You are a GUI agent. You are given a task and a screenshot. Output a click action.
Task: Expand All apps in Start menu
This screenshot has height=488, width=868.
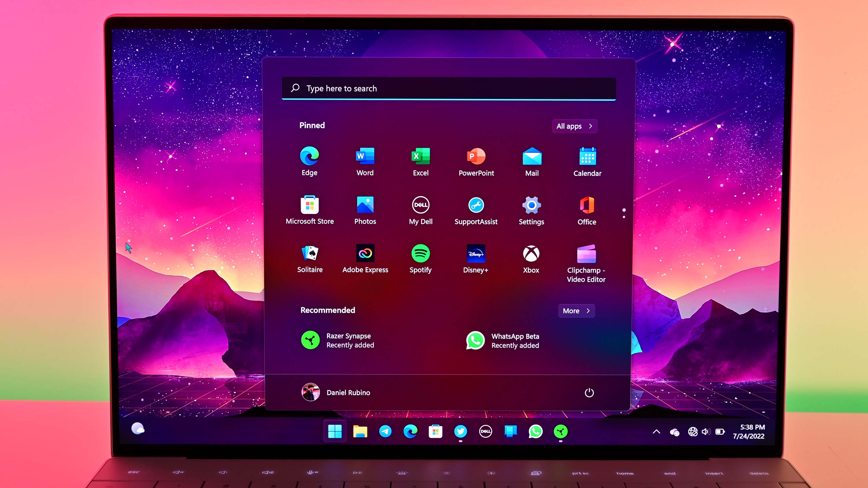(x=573, y=126)
